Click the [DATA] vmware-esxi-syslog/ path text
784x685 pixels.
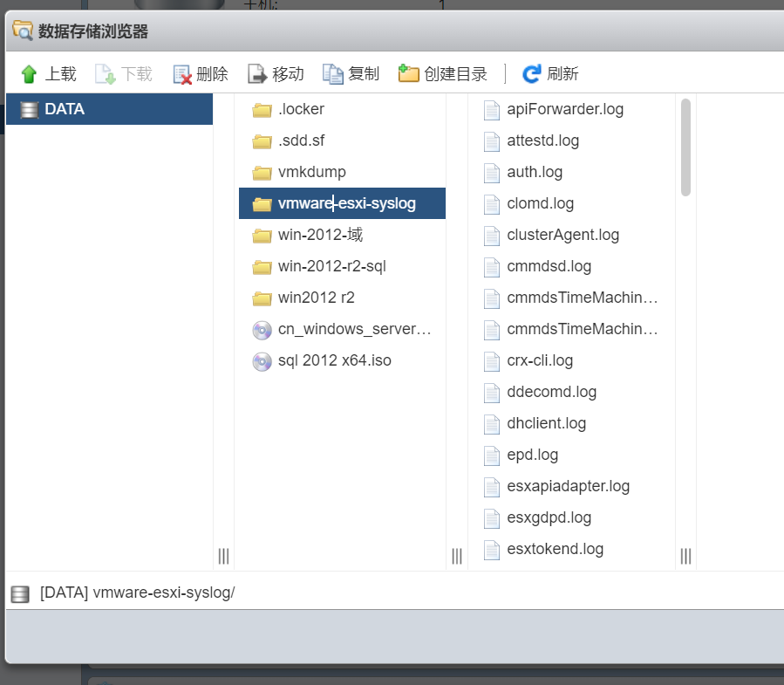click(x=138, y=593)
